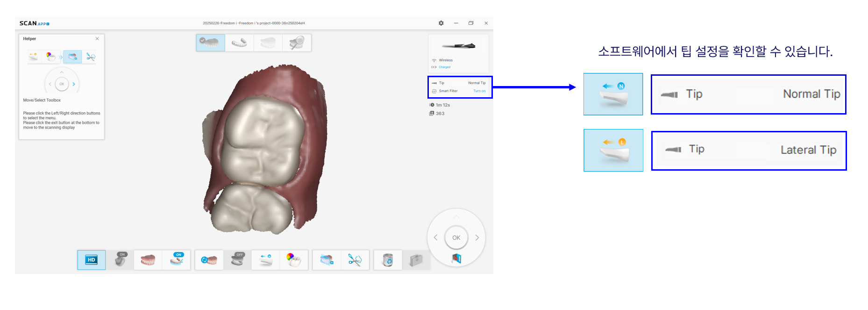Viewport: 868px width, 310px height.
Task: Click right chevron on large navigation dial
Action: pyautogui.click(x=477, y=238)
